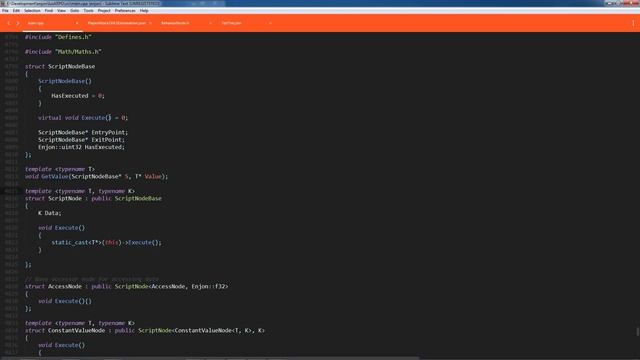Click the 'ScriptNodeBase()' constructor line

coord(65,81)
